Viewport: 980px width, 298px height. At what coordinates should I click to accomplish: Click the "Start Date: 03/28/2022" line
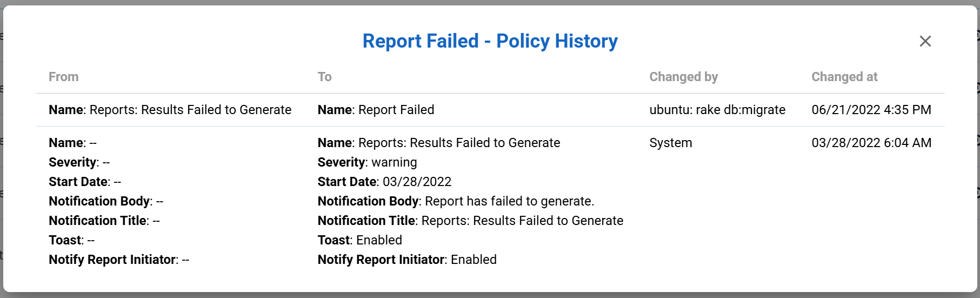(384, 182)
